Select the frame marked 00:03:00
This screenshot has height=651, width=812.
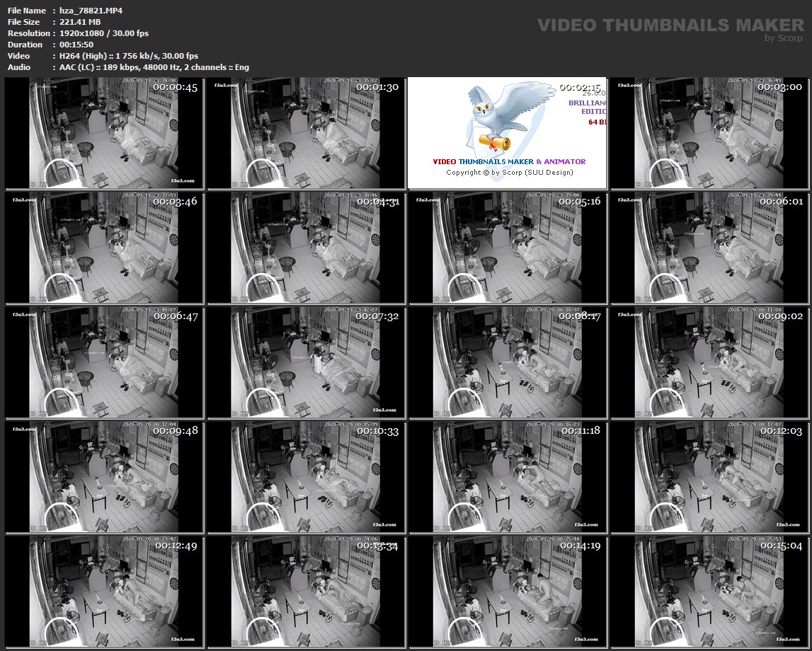pyautogui.click(x=710, y=133)
